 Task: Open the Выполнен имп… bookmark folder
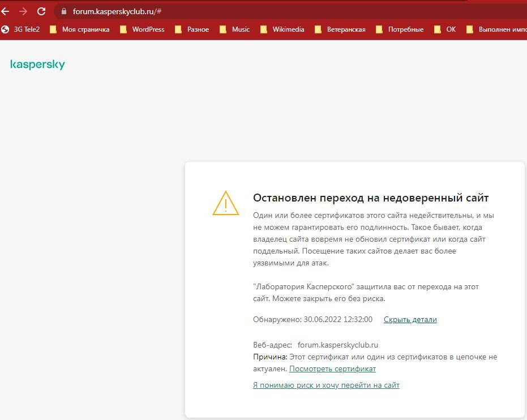(x=496, y=29)
